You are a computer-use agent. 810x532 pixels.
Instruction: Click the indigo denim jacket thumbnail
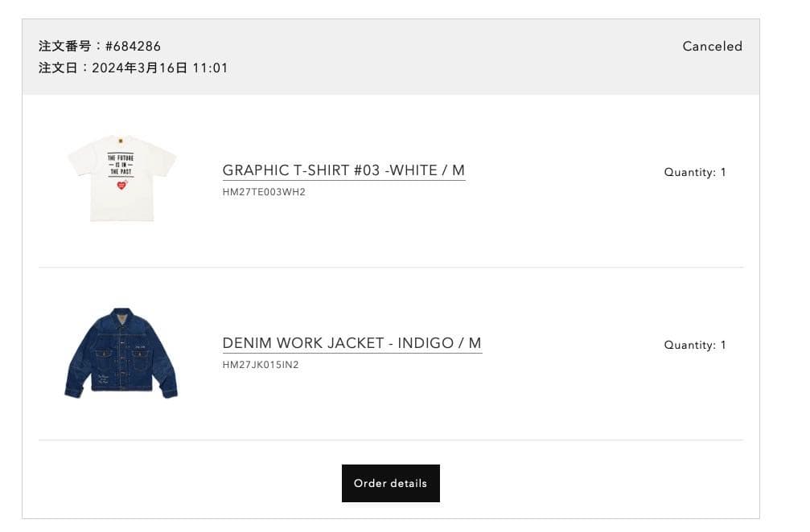(x=121, y=352)
